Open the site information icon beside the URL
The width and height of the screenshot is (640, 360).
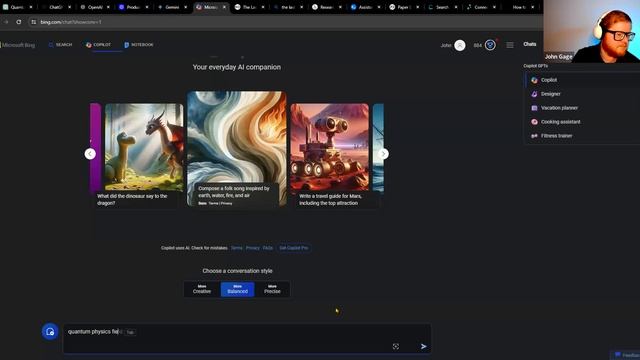click(33, 22)
